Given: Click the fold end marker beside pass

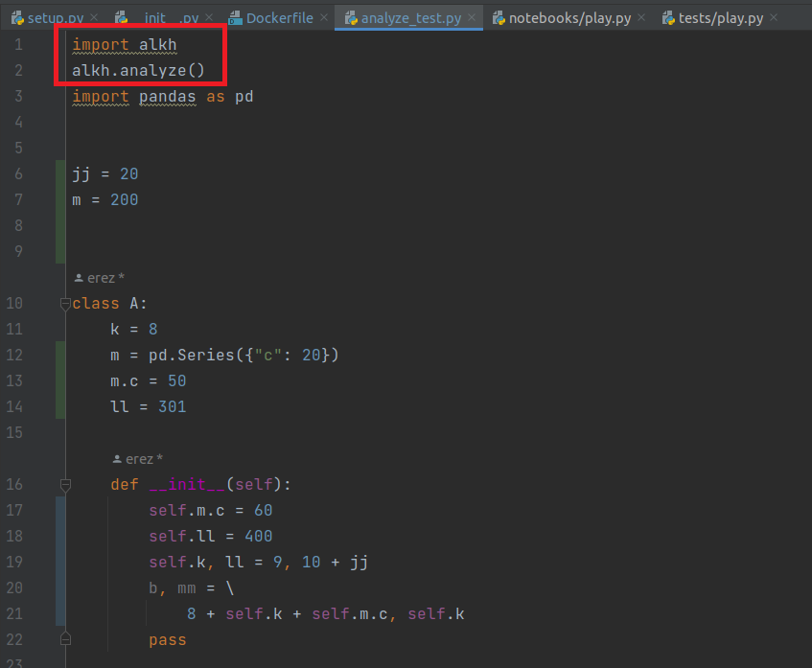Looking at the screenshot, I should 65,639.
